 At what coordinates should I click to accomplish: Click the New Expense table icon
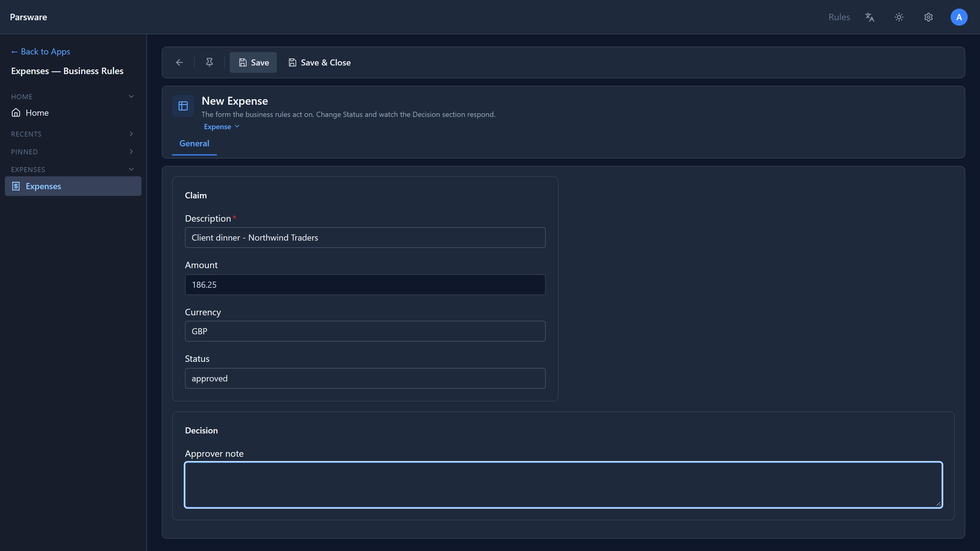pos(183,106)
